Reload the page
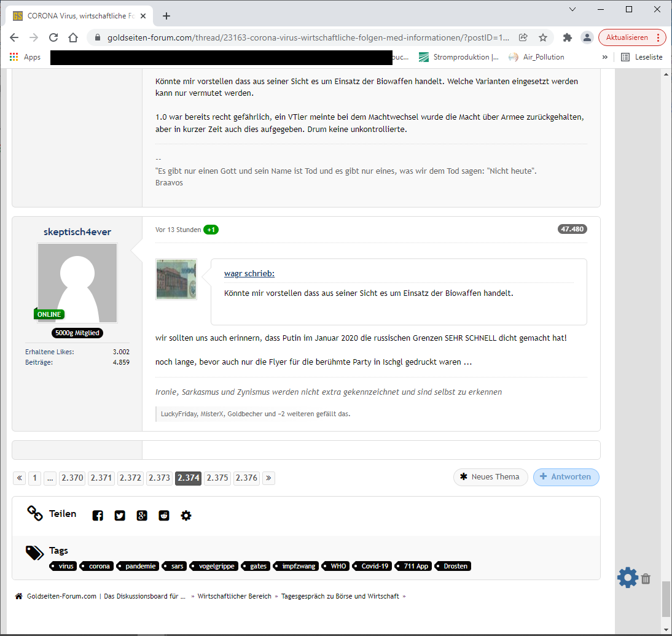672x636 pixels. (x=53, y=37)
